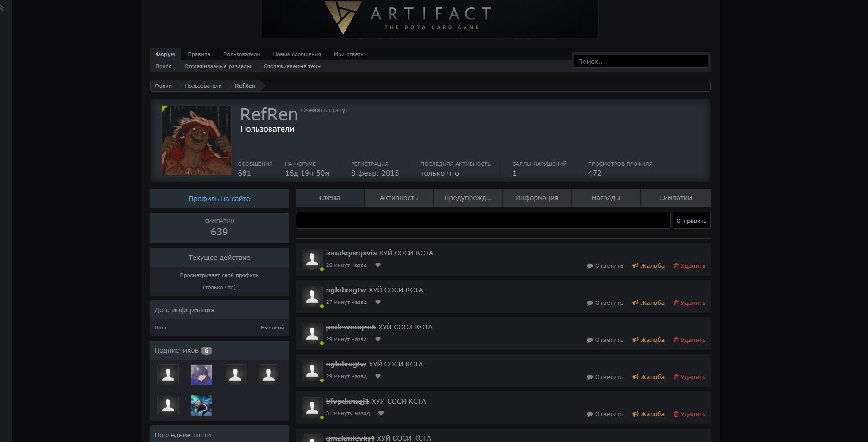
Task: Open iouakqorqsvis commenter avatar
Action: (312, 259)
